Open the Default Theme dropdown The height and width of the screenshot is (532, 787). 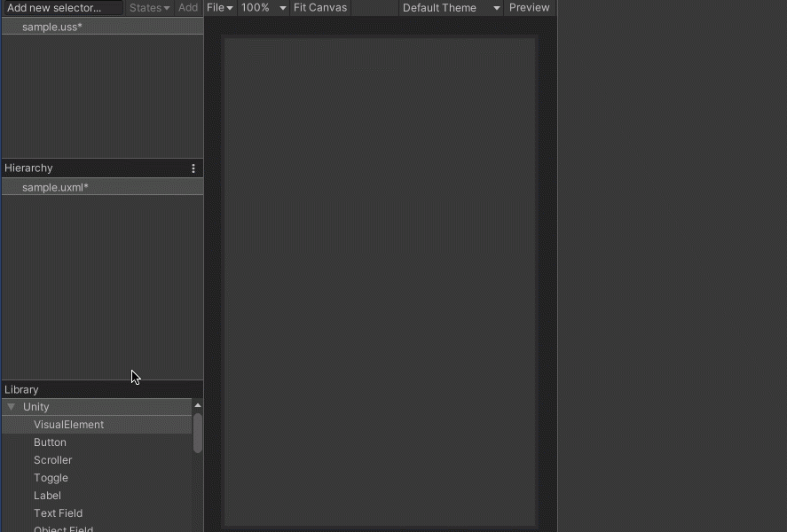[451, 8]
